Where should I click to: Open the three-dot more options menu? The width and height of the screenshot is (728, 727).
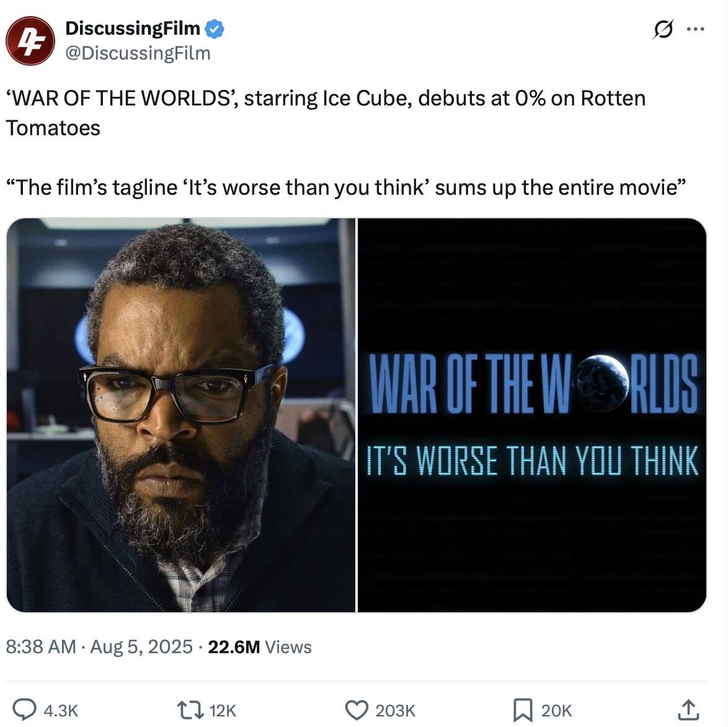pos(695,29)
